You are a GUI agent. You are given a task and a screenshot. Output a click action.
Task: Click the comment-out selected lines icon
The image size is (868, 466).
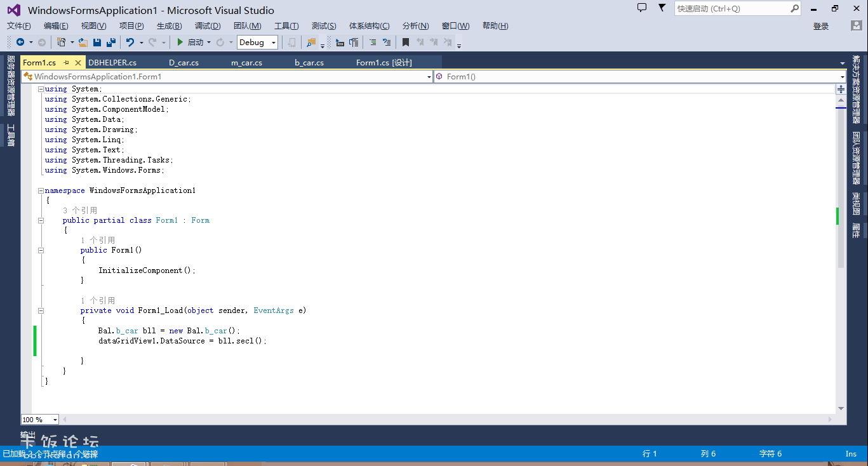(373, 43)
